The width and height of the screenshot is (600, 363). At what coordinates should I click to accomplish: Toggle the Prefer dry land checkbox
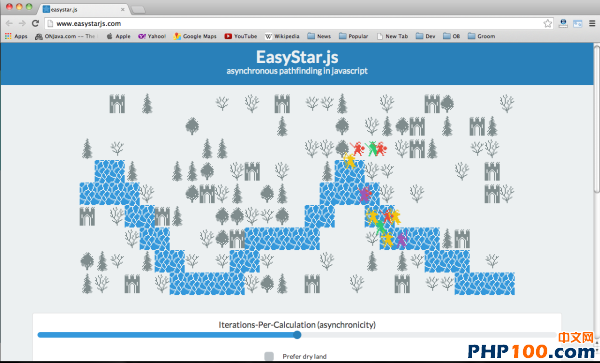(x=269, y=356)
